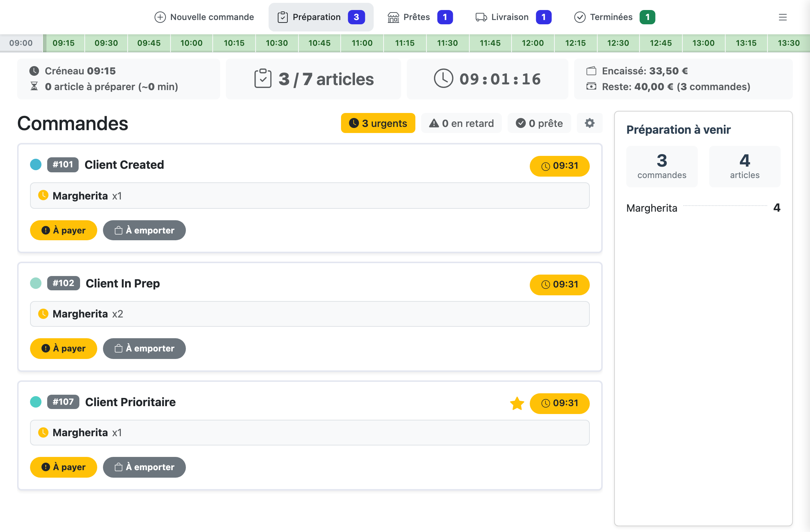Click the delivery truck icon in Livraison tab
This screenshot has height=532, width=810.
(481, 17)
